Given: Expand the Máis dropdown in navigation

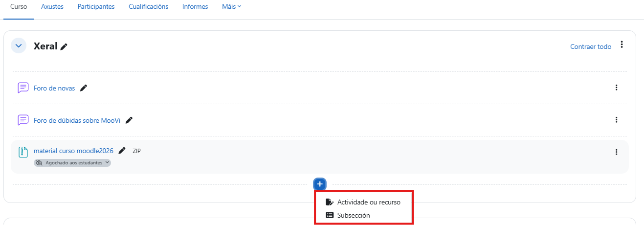Looking at the screenshot, I should point(231,7).
